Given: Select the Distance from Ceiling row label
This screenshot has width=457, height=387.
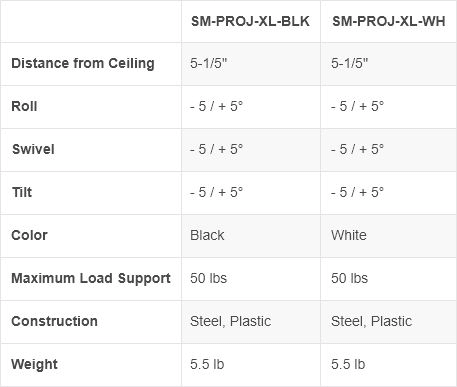Looking at the screenshot, I should point(83,63).
